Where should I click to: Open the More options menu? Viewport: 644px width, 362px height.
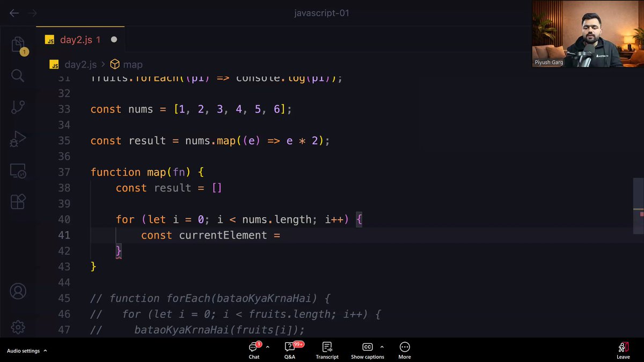click(405, 350)
